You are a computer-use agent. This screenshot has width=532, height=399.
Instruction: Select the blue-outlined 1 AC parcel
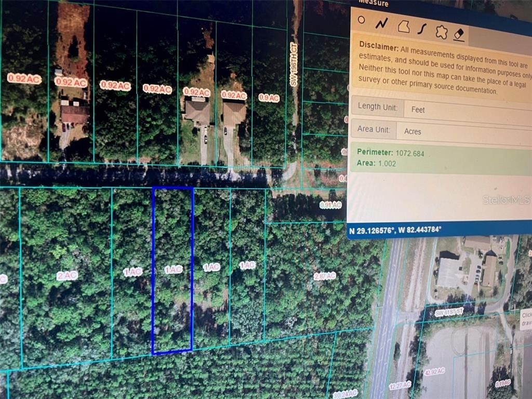click(x=175, y=270)
